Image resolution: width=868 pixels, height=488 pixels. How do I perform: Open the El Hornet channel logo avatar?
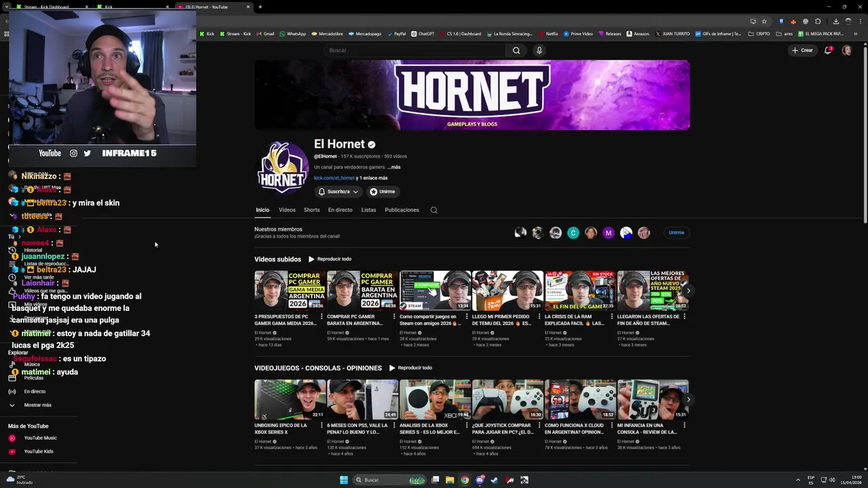[283, 167]
